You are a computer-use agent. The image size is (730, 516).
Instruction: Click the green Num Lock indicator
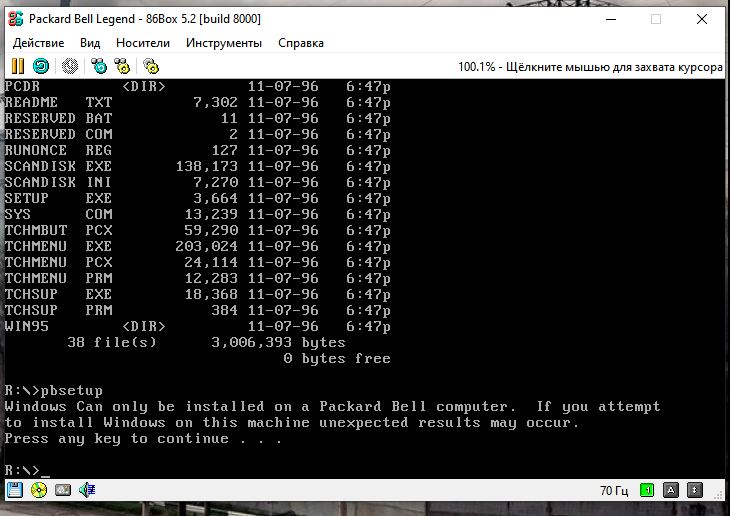click(647, 490)
